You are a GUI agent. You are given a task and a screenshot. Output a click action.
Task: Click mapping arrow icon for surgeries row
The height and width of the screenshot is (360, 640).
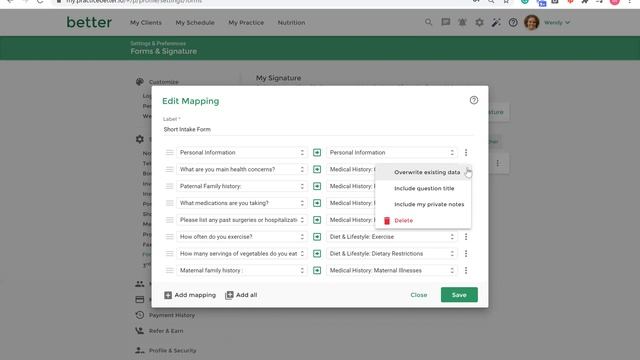[317, 220]
